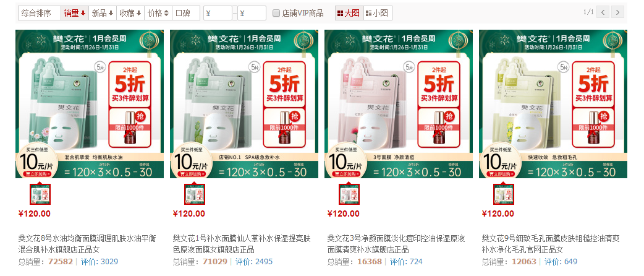
Task: Open the 樊文花8号水油均衡面膜 product title
Action: pos(88,244)
